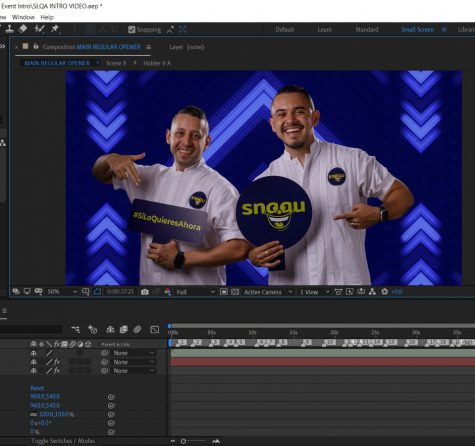475x446 pixels.
Task: Toggle snap to collapsed compositions icon beside Snapping
Action: 170,30
